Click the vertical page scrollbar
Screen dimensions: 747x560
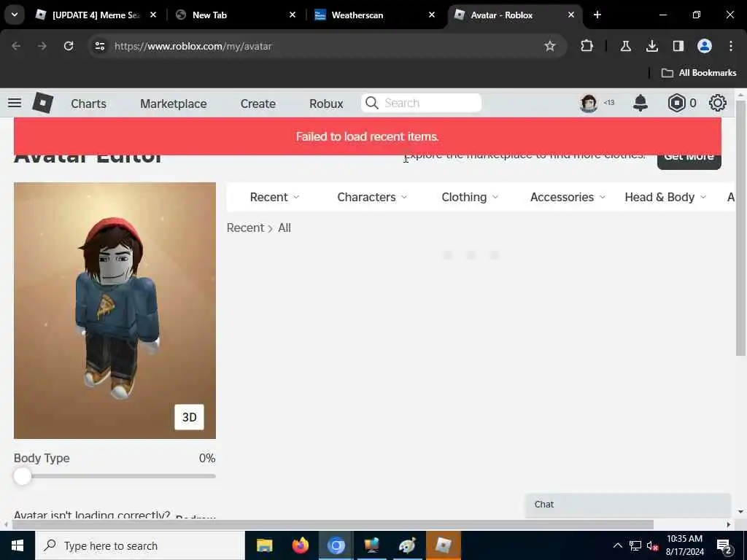pyautogui.click(x=740, y=228)
